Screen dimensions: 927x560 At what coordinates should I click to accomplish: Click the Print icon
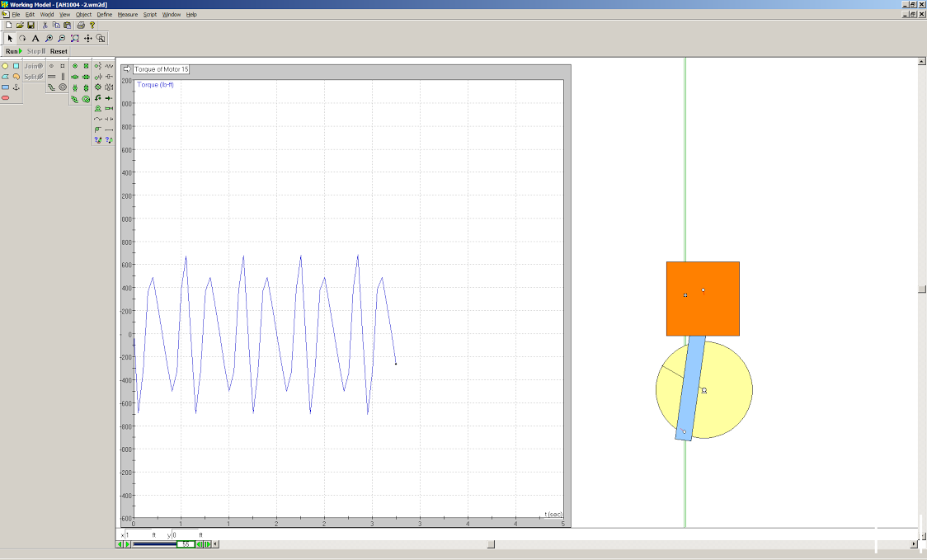click(81, 26)
